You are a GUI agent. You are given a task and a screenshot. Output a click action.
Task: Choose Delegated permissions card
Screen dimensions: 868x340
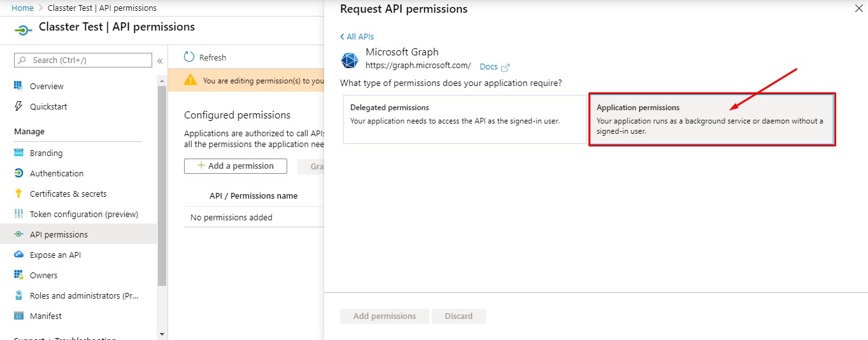coord(465,119)
